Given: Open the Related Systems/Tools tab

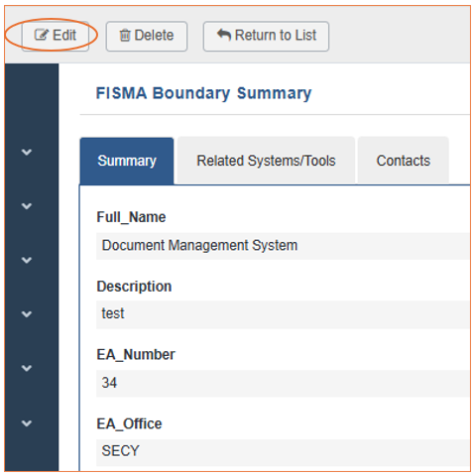Looking at the screenshot, I should pos(266,161).
